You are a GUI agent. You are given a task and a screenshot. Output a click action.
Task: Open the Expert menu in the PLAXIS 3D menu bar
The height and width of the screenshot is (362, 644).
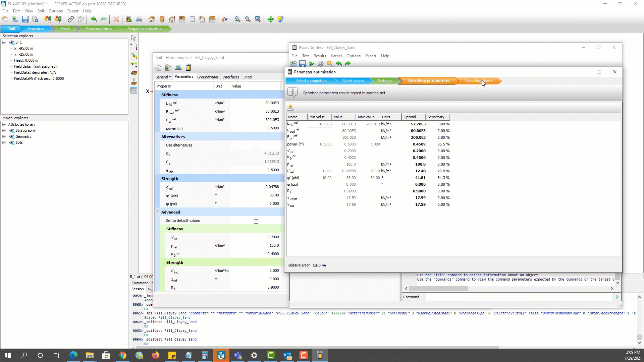tap(73, 11)
